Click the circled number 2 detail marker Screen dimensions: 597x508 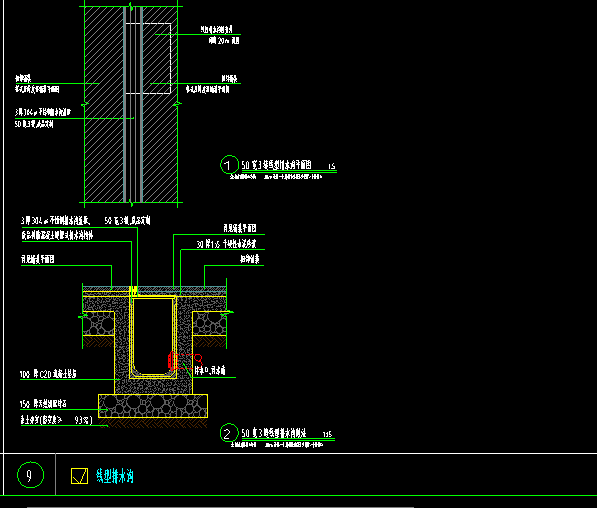coord(229,433)
